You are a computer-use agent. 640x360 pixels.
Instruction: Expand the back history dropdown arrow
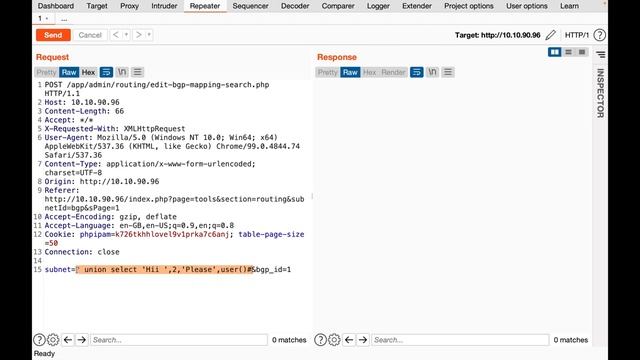(127, 35)
